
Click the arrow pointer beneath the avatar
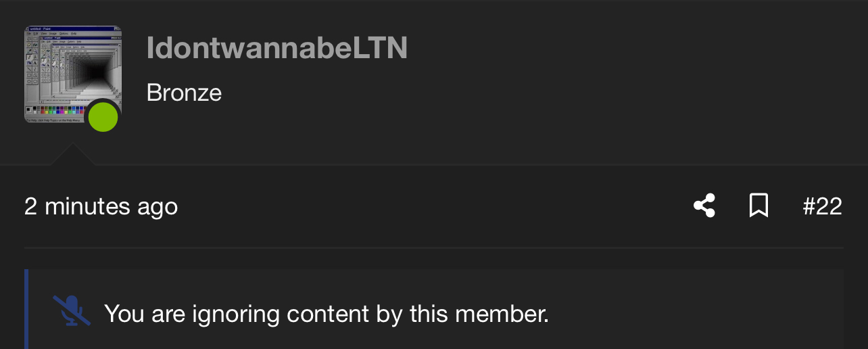[72, 154]
